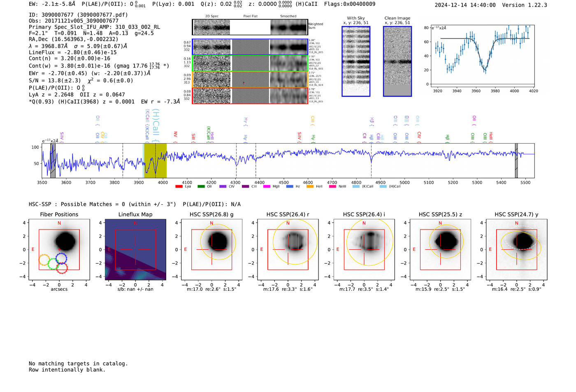Click the red NV line label
The image size is (576, 392).
(175, 137)
